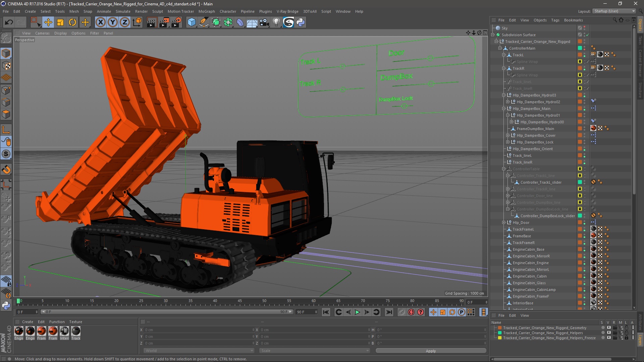Open the World coordinate dropdown

(199, 351)
